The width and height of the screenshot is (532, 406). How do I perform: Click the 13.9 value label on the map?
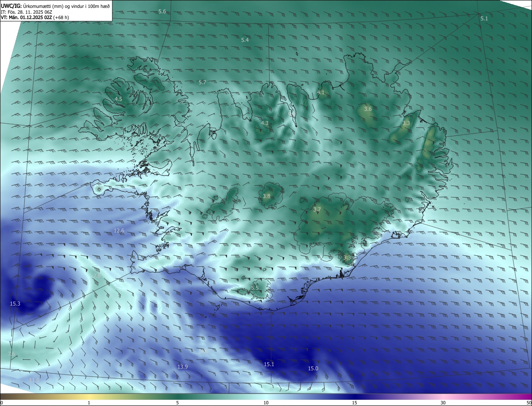click(182, 367)
